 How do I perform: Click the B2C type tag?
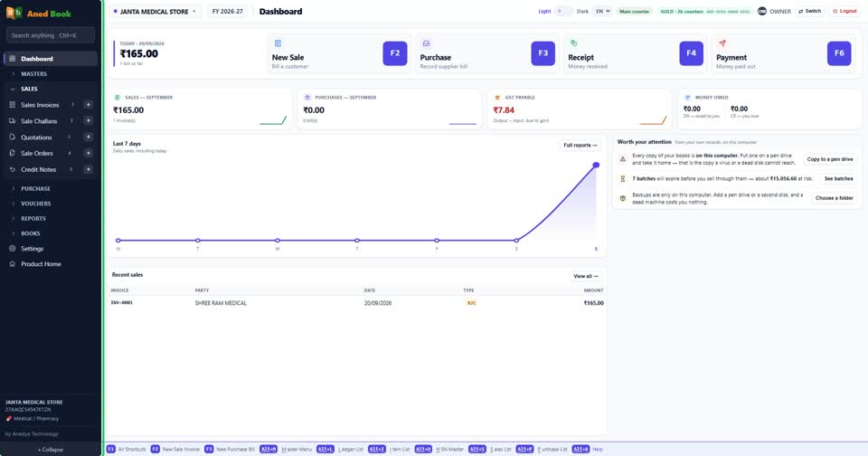point(471,303)
